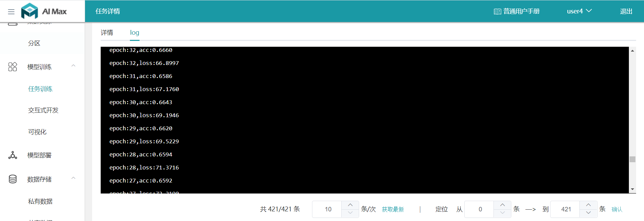Click 确认 to confirm log range
644x221 pixels.
coord(617,209)
